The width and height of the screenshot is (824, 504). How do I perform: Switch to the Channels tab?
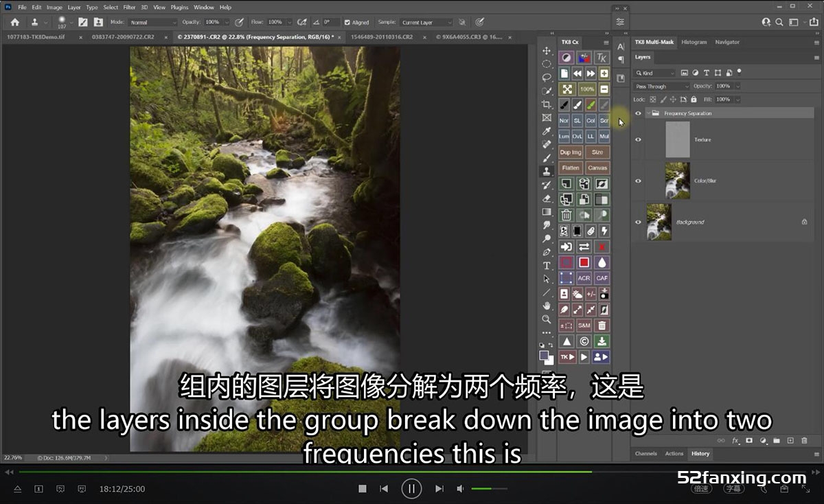point(646,454)
